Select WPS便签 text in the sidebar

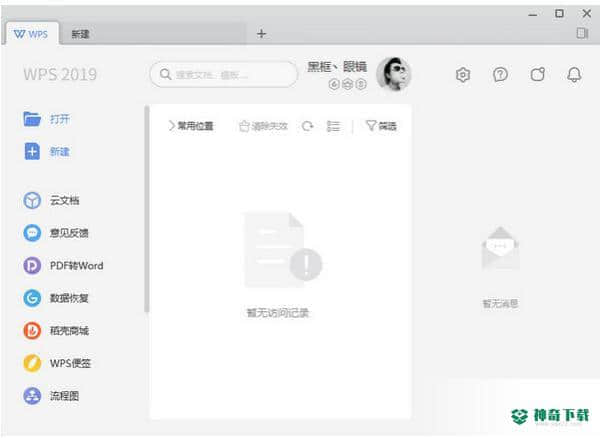pos(70,363)
